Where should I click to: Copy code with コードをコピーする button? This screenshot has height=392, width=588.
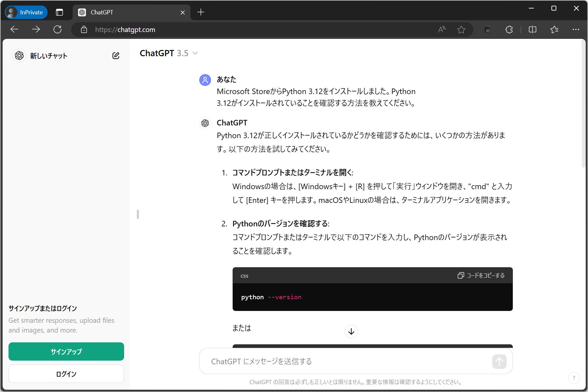tap(481, 275)
